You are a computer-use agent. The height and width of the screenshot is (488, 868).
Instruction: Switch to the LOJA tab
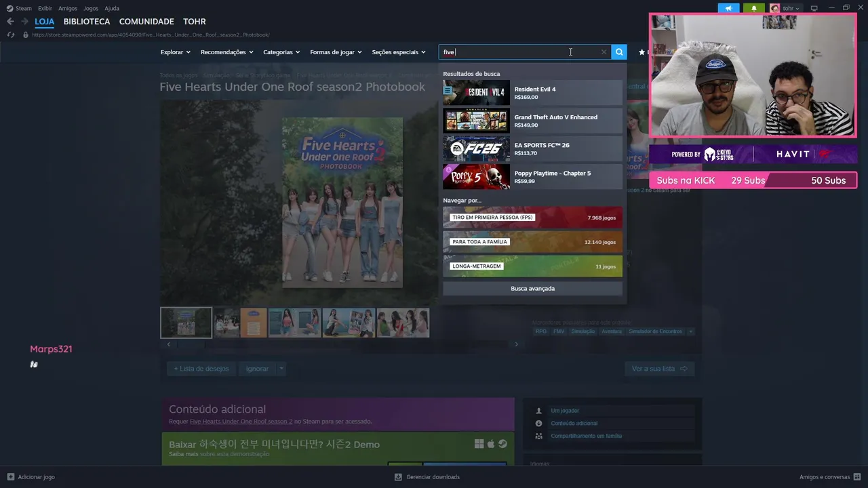44,22
